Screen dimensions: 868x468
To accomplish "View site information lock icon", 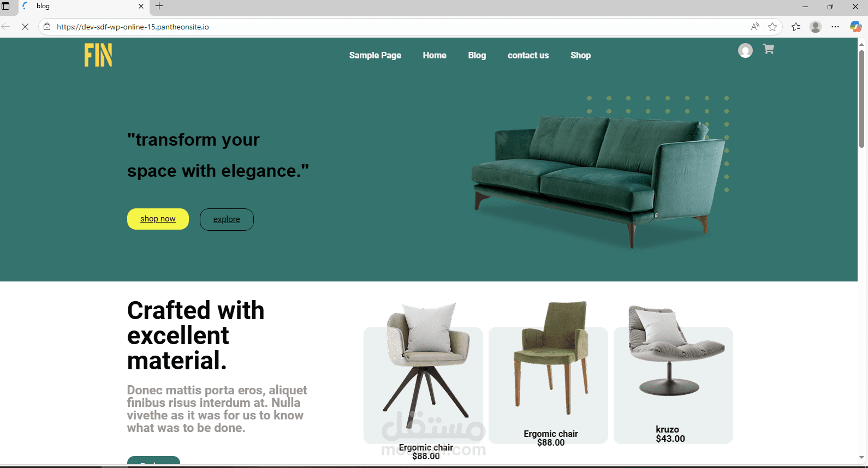I will pyautogui.click(x=47, y=27).
